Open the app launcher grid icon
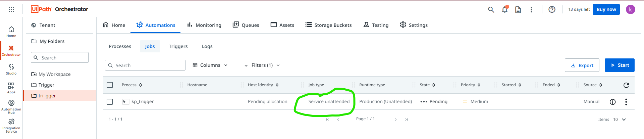Screen dimensions: 644x139 (11, 9)
